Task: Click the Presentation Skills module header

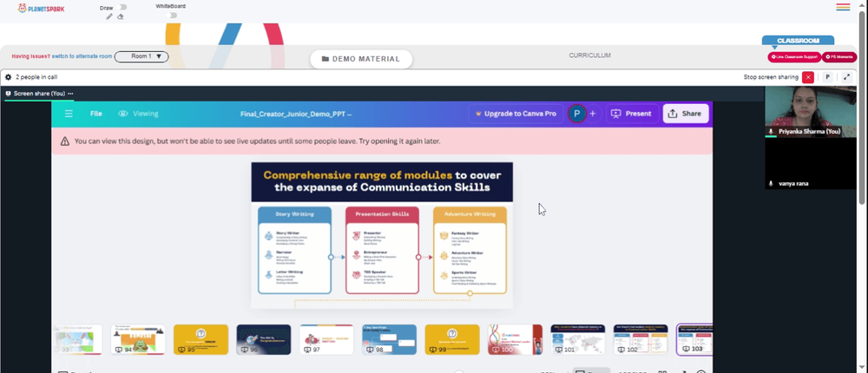Action: pyautogui.click(x=382, y=213)
